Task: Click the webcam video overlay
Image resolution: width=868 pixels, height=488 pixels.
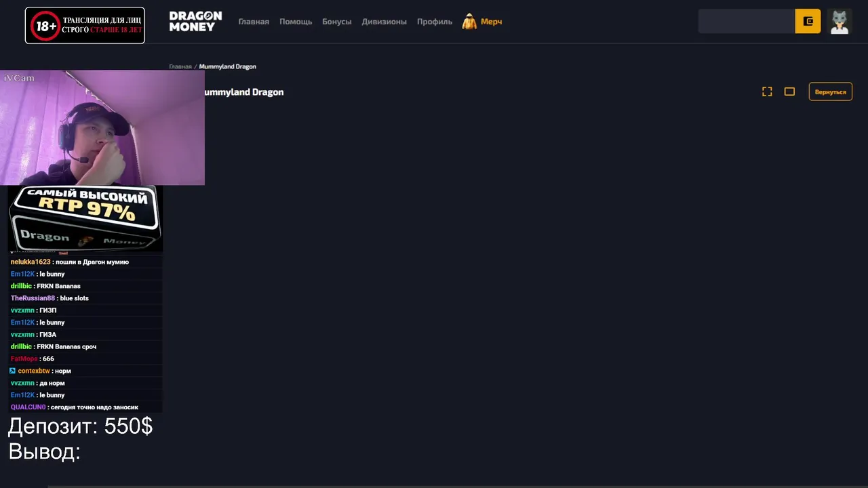Action: click(x=102, y=127)
